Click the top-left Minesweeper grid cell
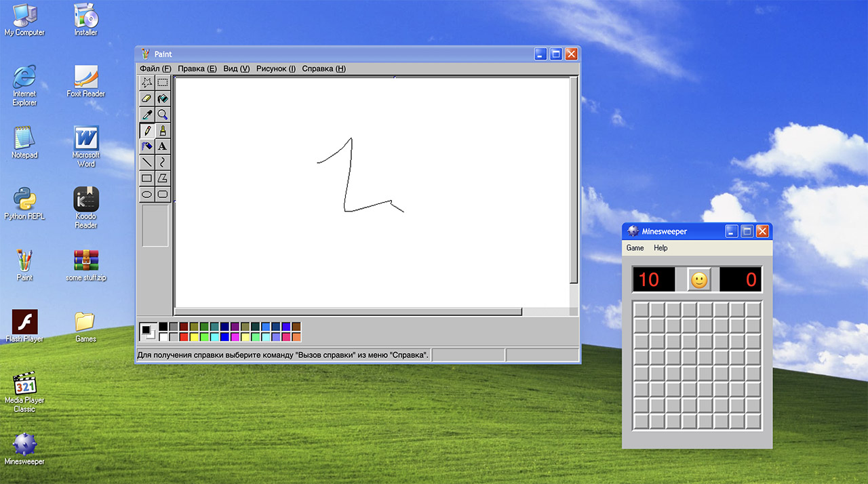The height and width of the screenshot is (484, 868). [641, 309]
